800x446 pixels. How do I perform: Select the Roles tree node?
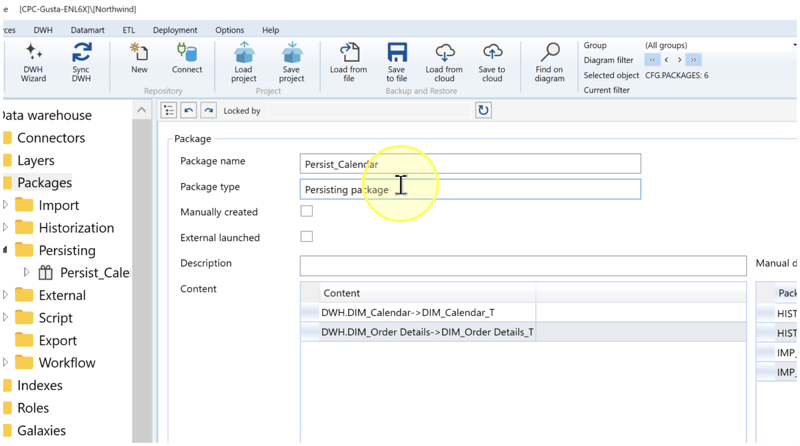[x=33, y=408]
